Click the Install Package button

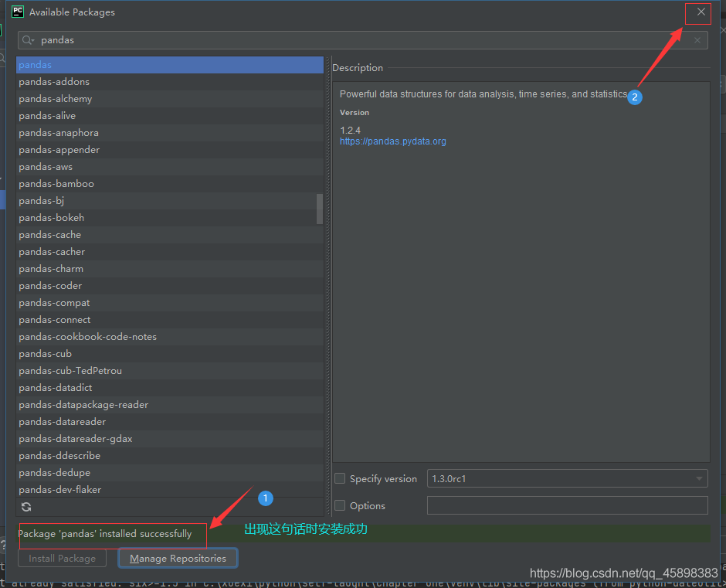63,558
